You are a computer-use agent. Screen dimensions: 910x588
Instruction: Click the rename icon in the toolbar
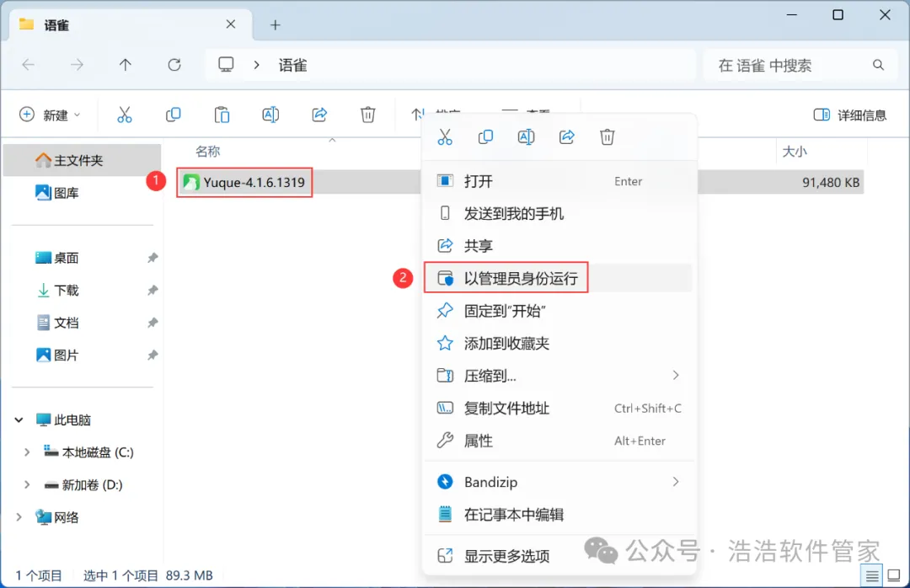coord(270,115)
